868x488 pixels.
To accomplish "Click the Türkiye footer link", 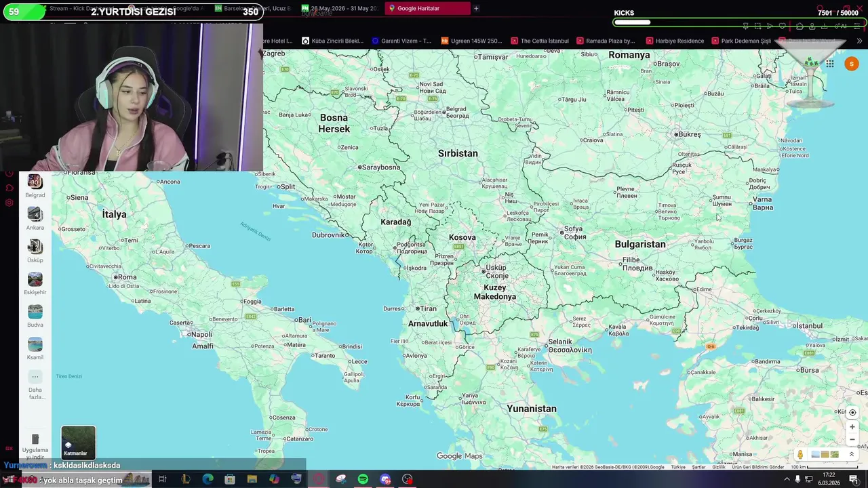I will 678,467.
